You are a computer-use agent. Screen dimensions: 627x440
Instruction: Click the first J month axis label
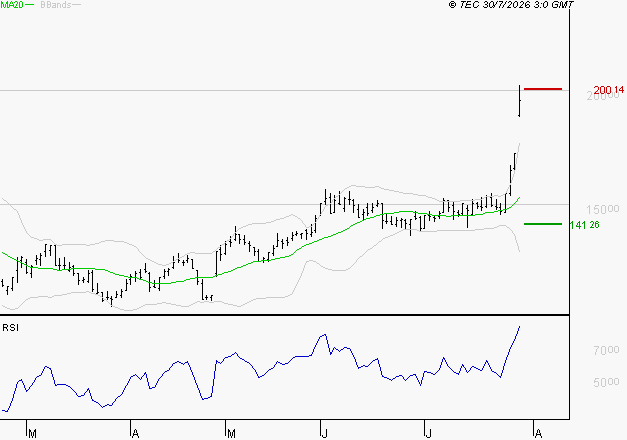pos(325,434)
